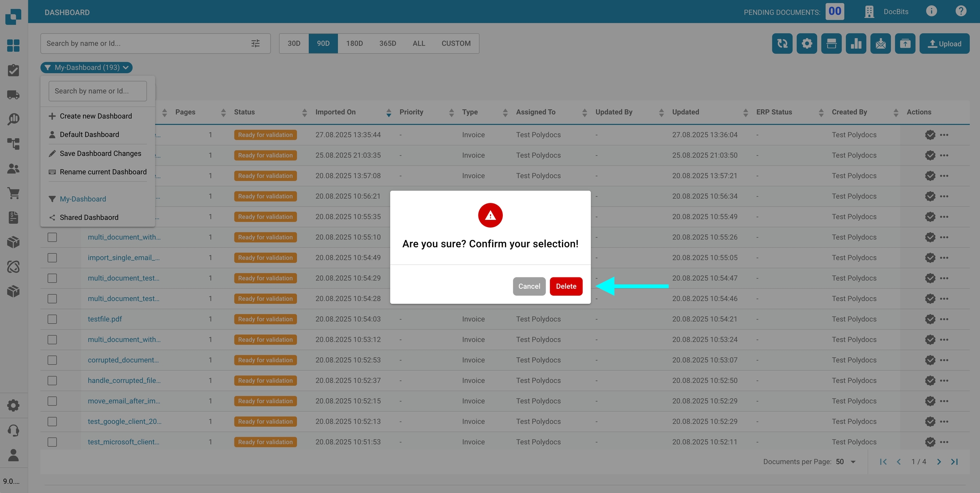Tick checkbox for testfile.pdf row
The width and height of the screenshot is (980, 493).
pyautogui.click(x=52, y=319)
